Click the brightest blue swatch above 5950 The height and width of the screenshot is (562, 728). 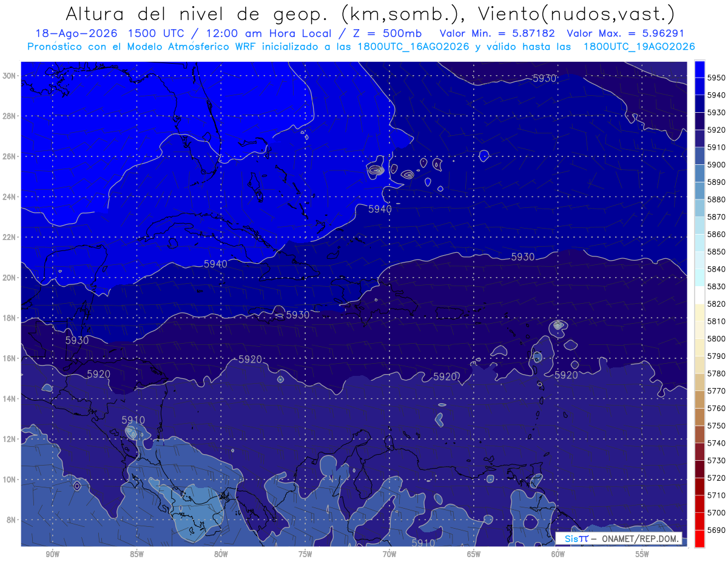coord(699,69)
